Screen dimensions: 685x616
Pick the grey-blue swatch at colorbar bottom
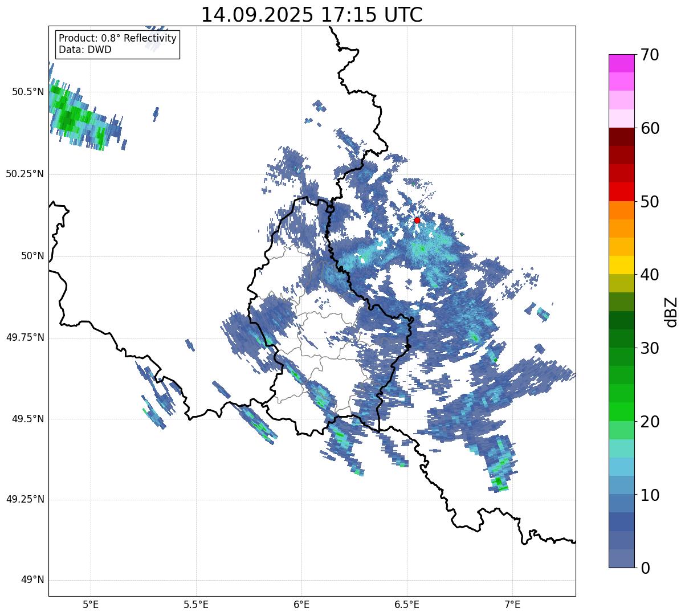[x=621, y=558]
